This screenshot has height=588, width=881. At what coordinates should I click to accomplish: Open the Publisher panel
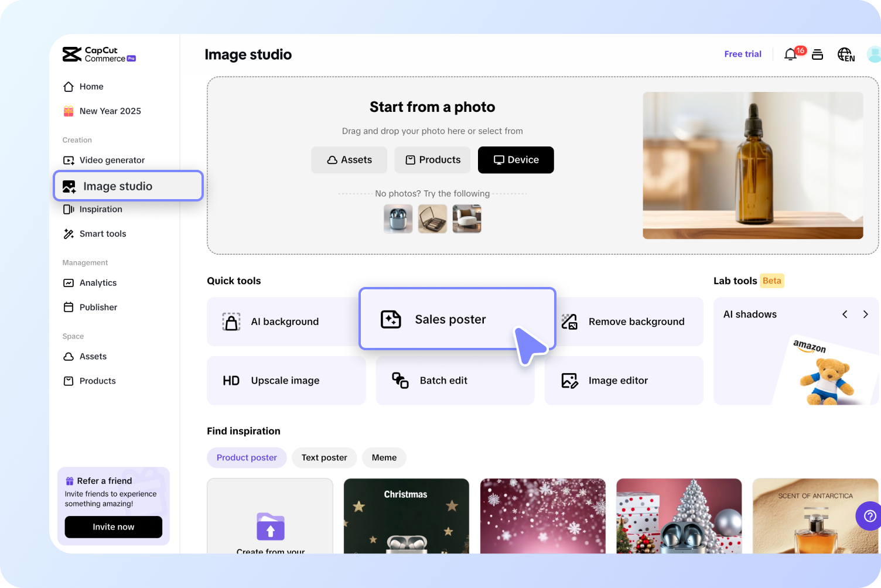[98, 307]
